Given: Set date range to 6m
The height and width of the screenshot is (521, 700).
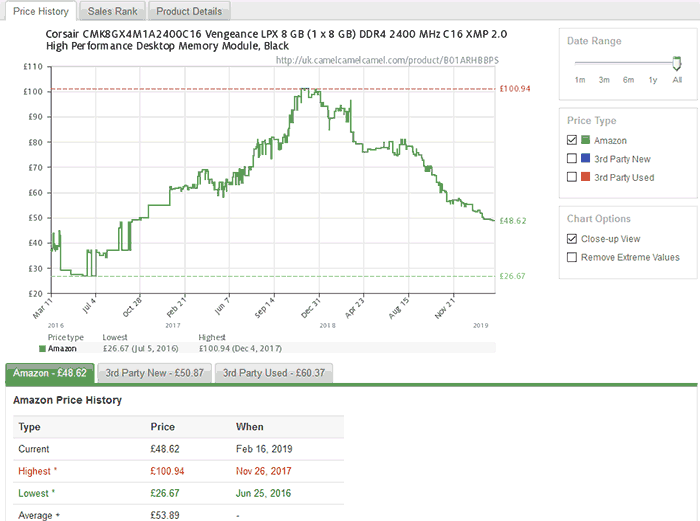Looking at the screenshot, I should tap(628, 80).
